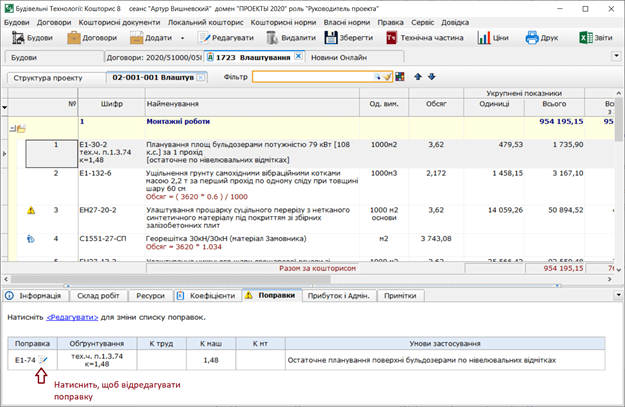This screenshot has height=407, width=625.
Task: Click the filter move-down arrow icon
Action: (431, 77)
